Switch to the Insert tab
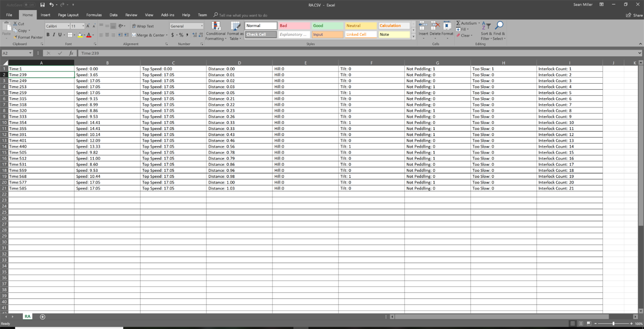644x329 pixels. [x=45, y=15]
